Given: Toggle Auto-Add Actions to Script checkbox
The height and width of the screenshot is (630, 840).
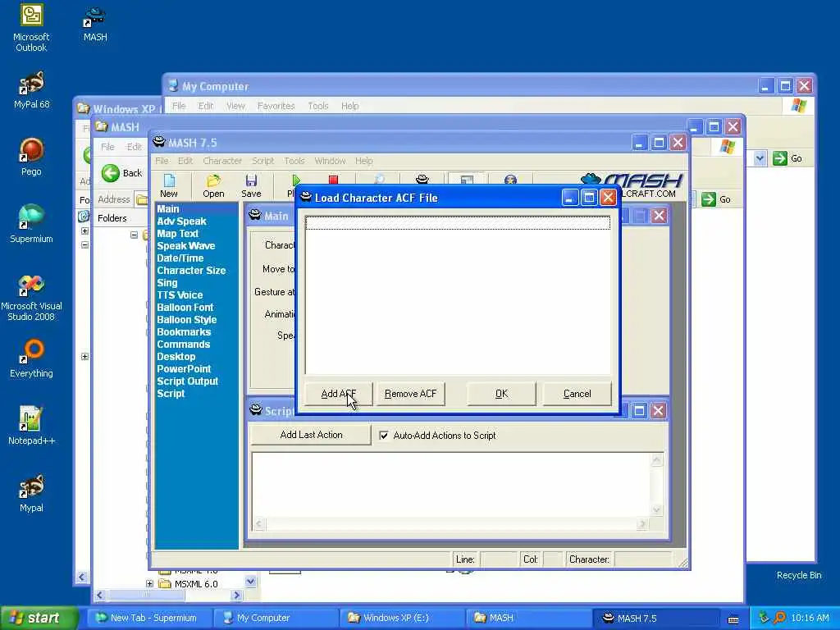Looking at the screenshot, I should click(x=384, y=436).
